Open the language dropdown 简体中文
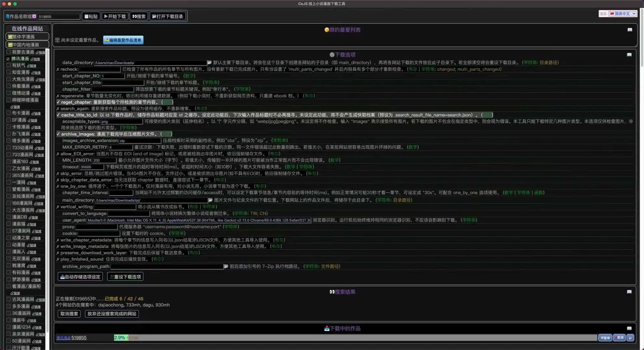The image size is (644, 350). pyautogui.click(x=622, y=14)
